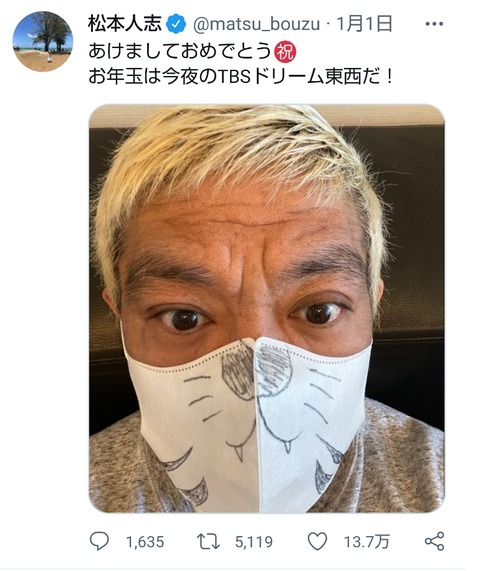Open the 松本人志 display name
Screen dimensions: 480x571
[125, 24]
